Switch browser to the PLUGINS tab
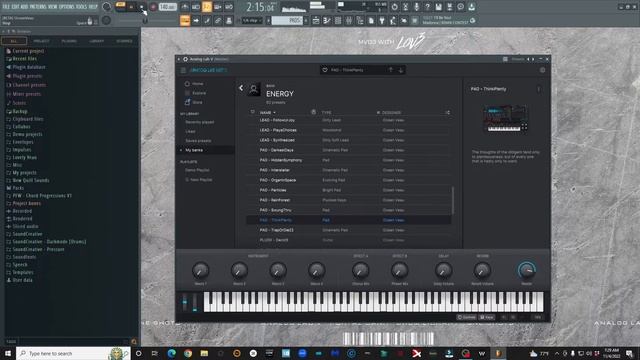The height and width of the screenshot is (360, 640). pos(69,41)
